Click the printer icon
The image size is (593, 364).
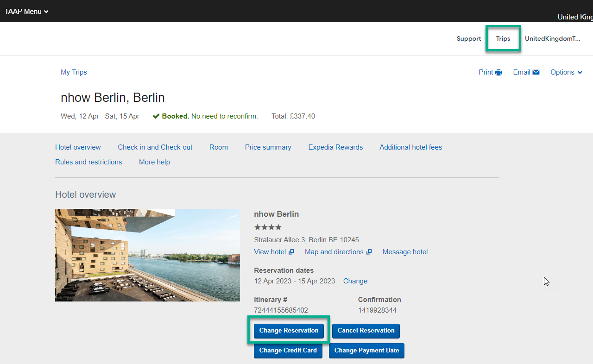point(498,72)
